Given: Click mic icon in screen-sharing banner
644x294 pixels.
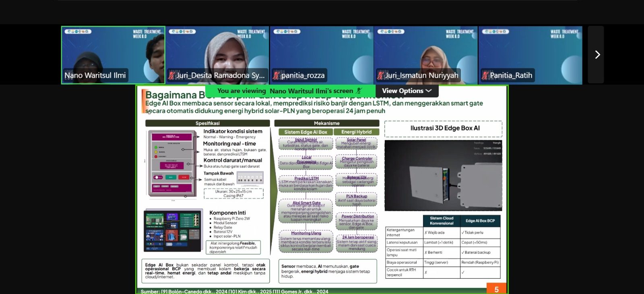Looking at the screenshot, I should (359, 91).
